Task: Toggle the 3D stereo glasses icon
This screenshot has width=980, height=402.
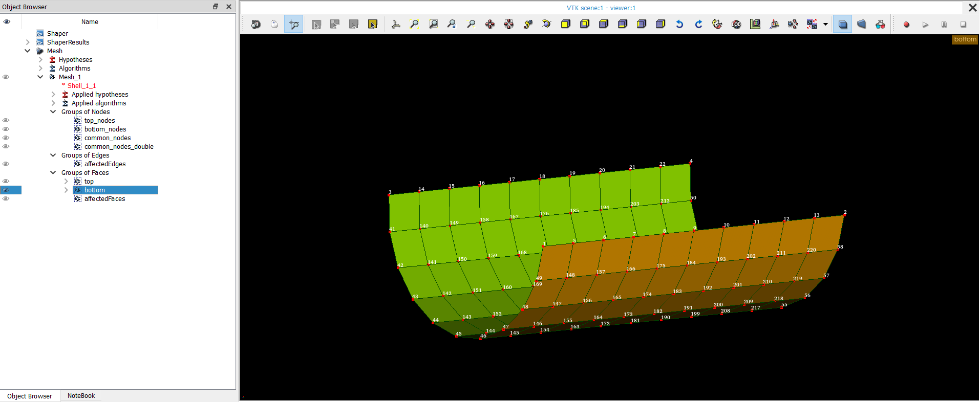Action: pyautogui.click(x=880, y=24)
